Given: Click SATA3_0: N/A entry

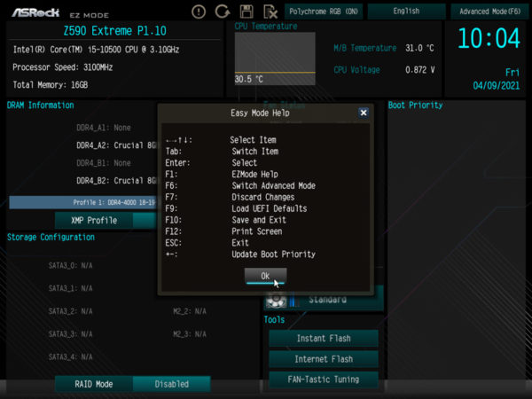Looking at the screenshot, I should click(71, 266).
